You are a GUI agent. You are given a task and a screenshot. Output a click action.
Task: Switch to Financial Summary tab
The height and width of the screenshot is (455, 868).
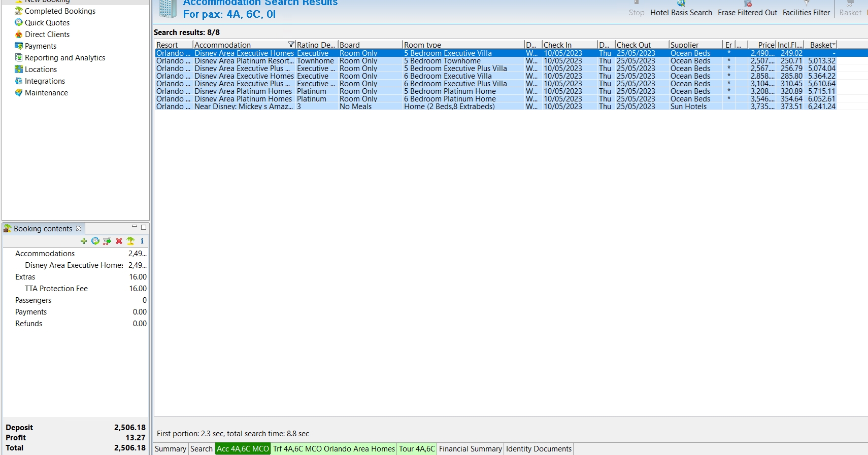click(x=471, y=449)
